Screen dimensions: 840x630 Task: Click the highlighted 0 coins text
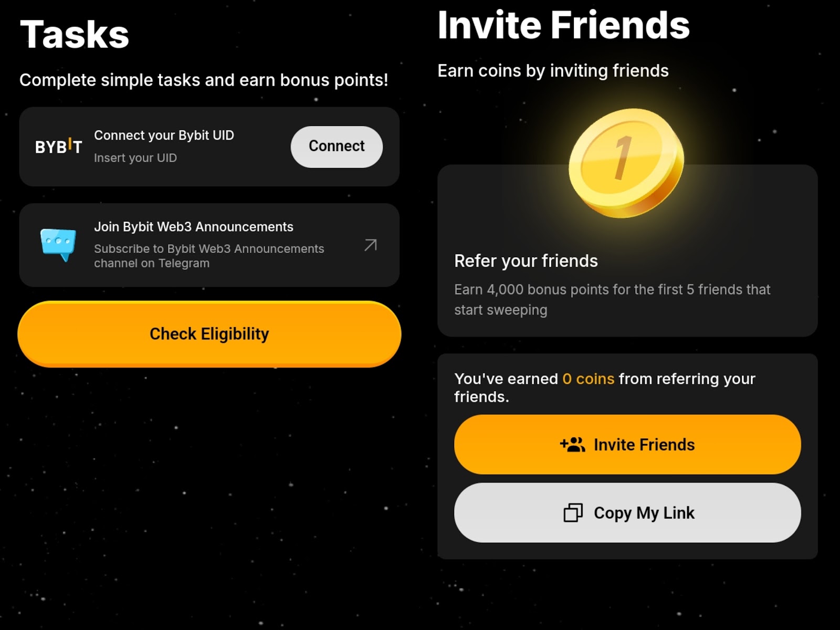coord(588,379)
